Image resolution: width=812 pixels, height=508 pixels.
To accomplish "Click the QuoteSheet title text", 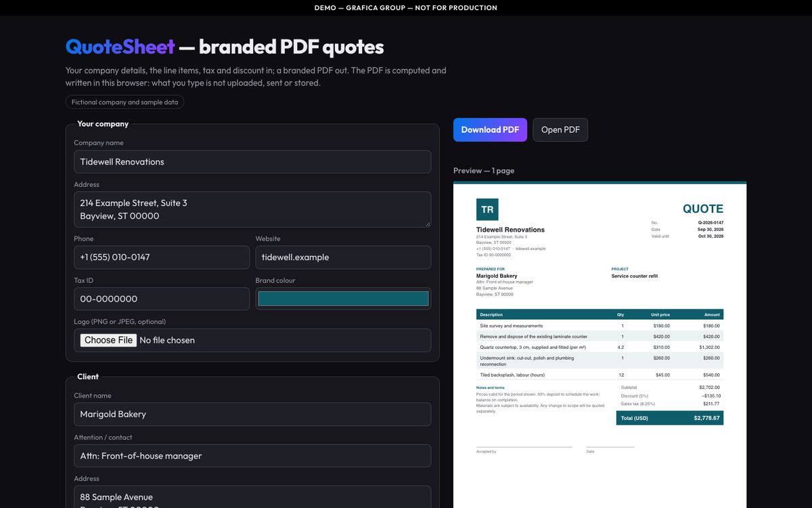I will click(x=120, y=47).
